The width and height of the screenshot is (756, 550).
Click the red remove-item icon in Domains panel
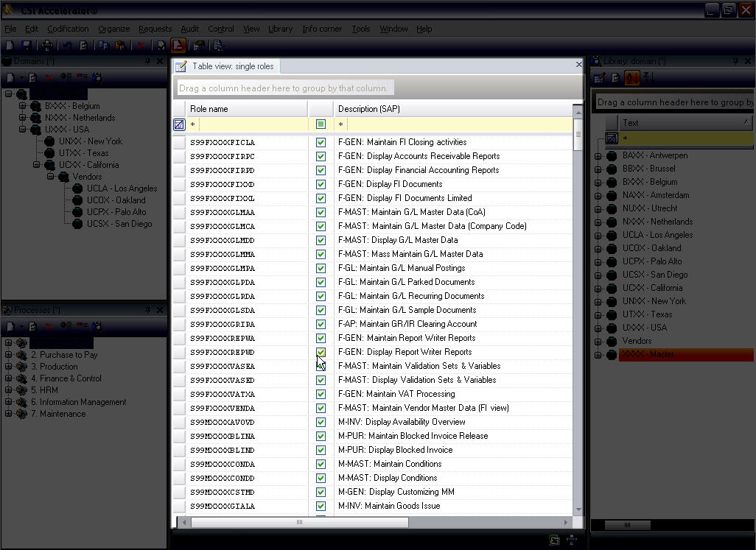82,77
